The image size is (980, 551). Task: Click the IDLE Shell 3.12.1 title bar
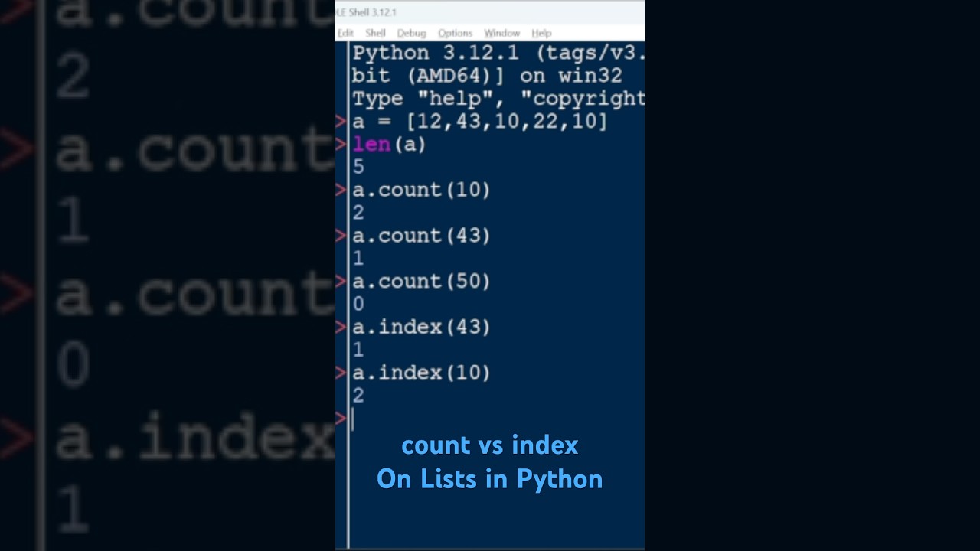coord(490,12)
